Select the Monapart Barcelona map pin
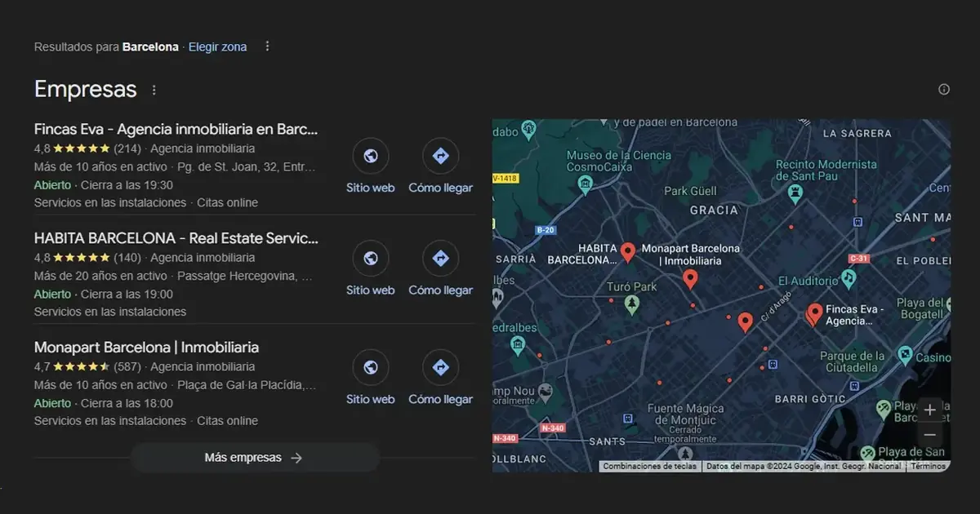Screen dimensions: 980x514 pos(690,280)
